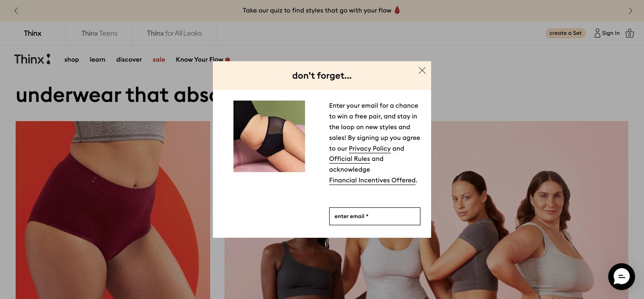The height and width of the screenshot is (299, 644).
Task: Click the enter email input field
Action: tap(375, 216)
